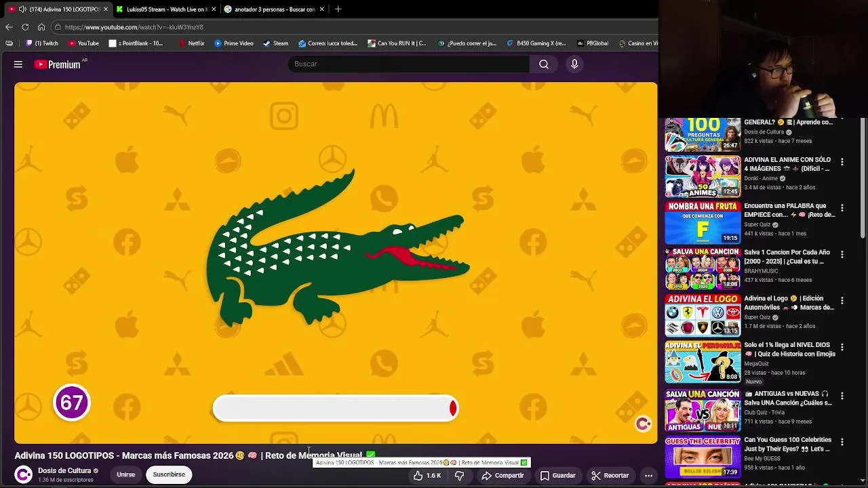Viewport: 868px width, 488px height.
Task: Save video with Guardar button
Action: pyautogui.click(x=557, y=476)
